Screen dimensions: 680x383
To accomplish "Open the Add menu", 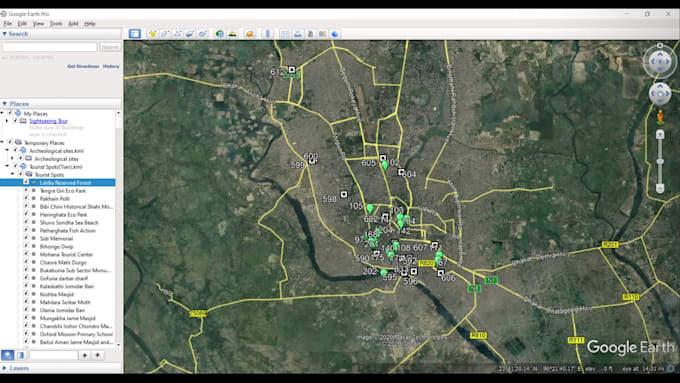I will coord(73,23).
